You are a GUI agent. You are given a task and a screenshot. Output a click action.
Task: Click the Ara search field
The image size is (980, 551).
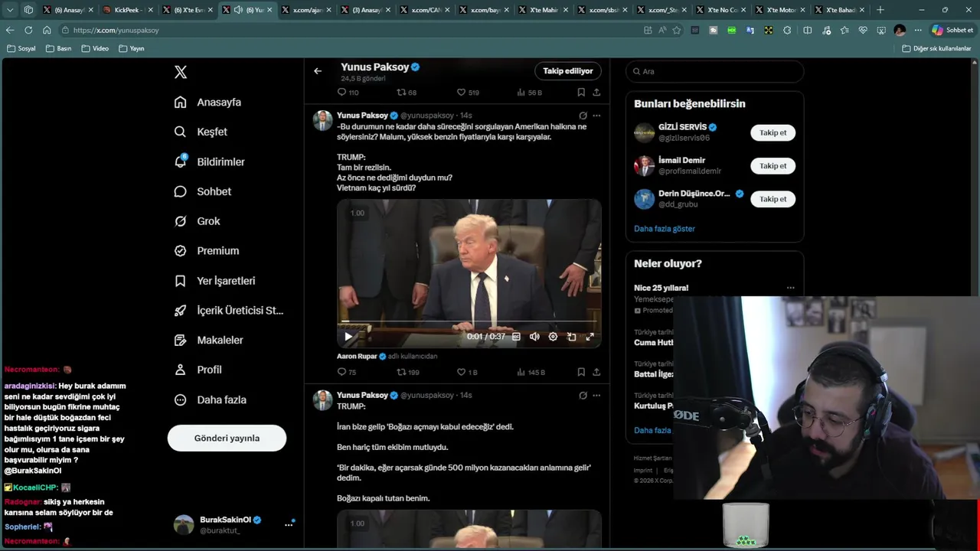tap(715, 71)
